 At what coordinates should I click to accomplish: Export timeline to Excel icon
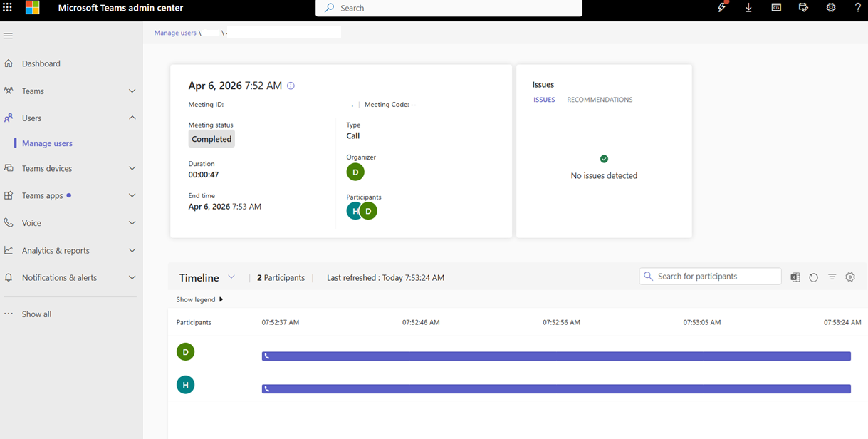(x=795, y=277)
